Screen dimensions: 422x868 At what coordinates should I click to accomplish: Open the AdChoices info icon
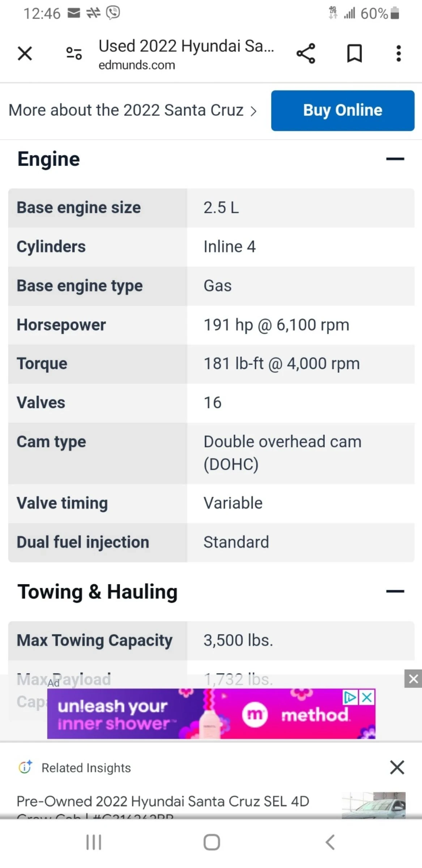coord(350,697)
